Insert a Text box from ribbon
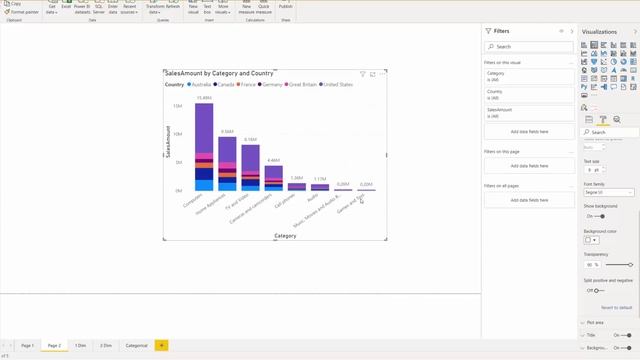The image size is (640, 360). click(x=207, y=7)
